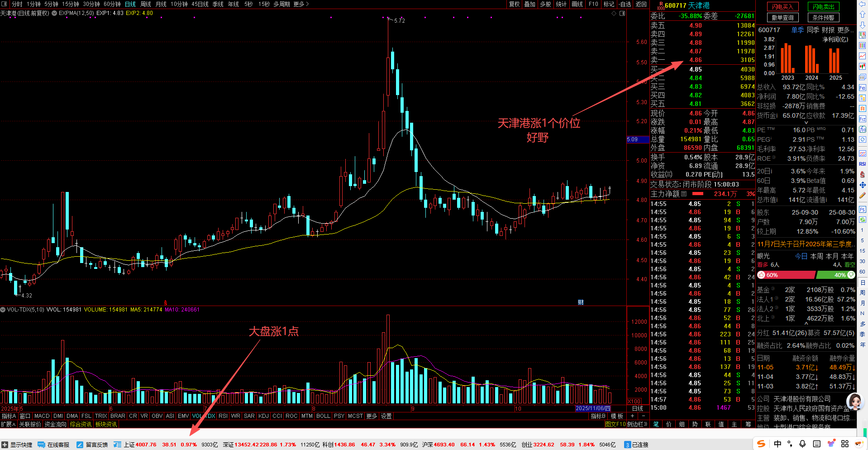
Task: Expand the 扩展 panel at bottom left
Action: tap(8, 424)
